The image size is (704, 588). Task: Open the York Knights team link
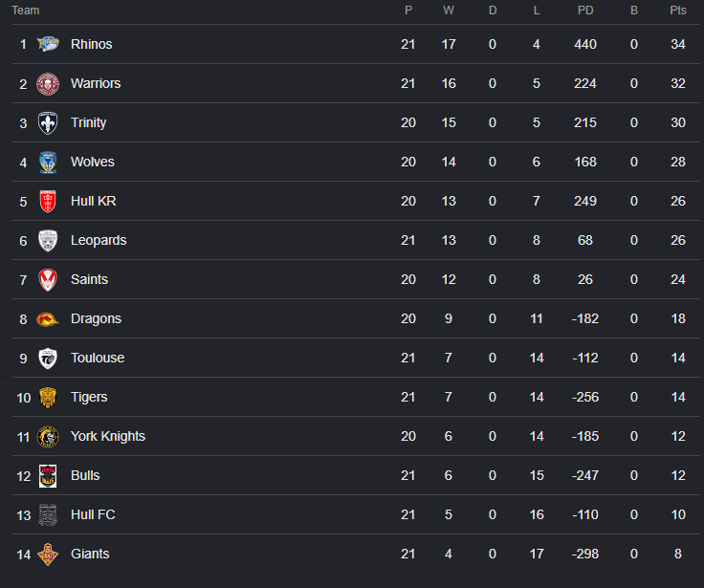[108, 436]
